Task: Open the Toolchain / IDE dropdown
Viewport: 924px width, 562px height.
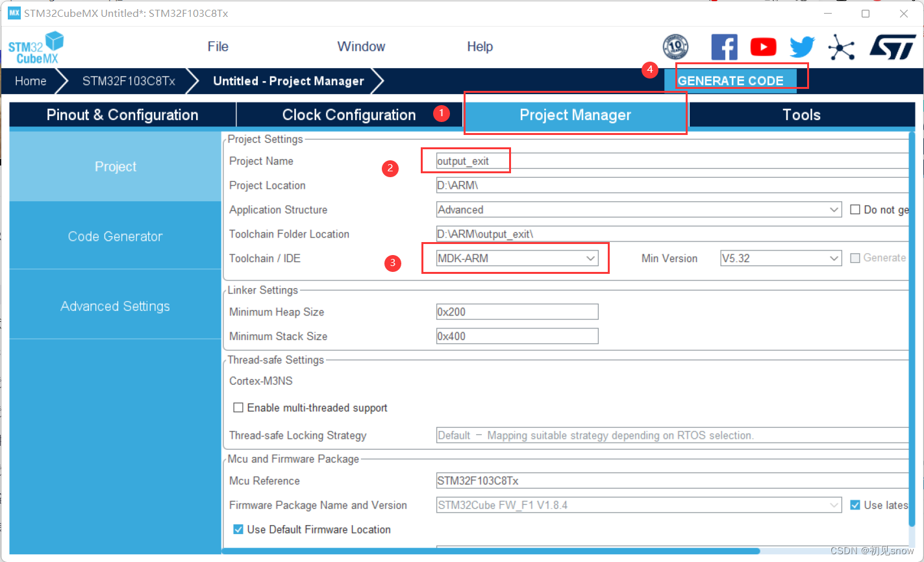Action: tap(517, 258)
